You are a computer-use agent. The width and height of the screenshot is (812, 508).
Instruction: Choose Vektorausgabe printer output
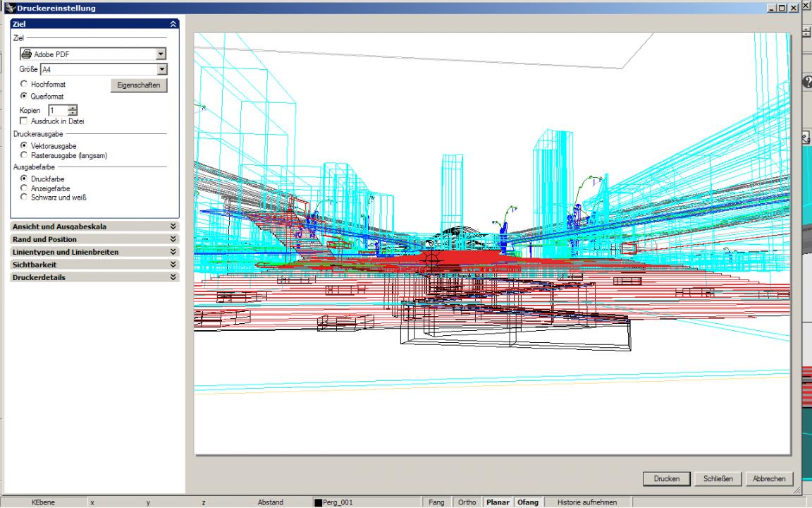tap(25, 146)
